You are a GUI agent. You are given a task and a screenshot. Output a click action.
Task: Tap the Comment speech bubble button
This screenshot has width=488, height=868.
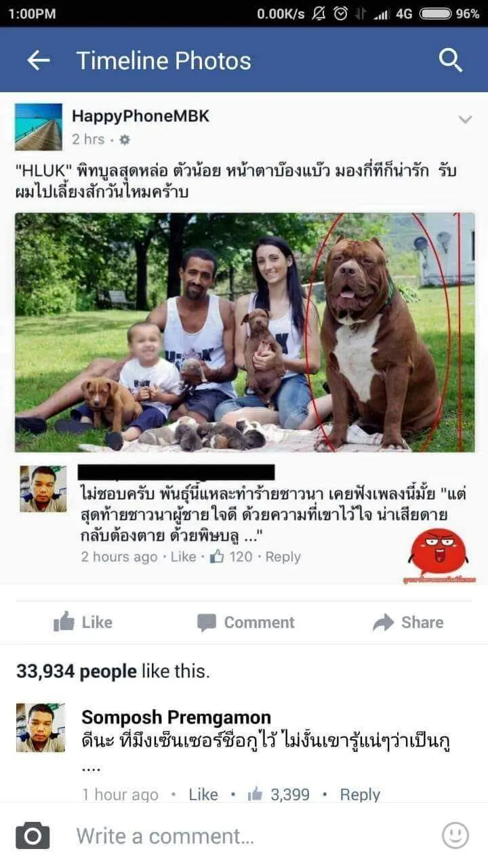(x=245, y=622)
